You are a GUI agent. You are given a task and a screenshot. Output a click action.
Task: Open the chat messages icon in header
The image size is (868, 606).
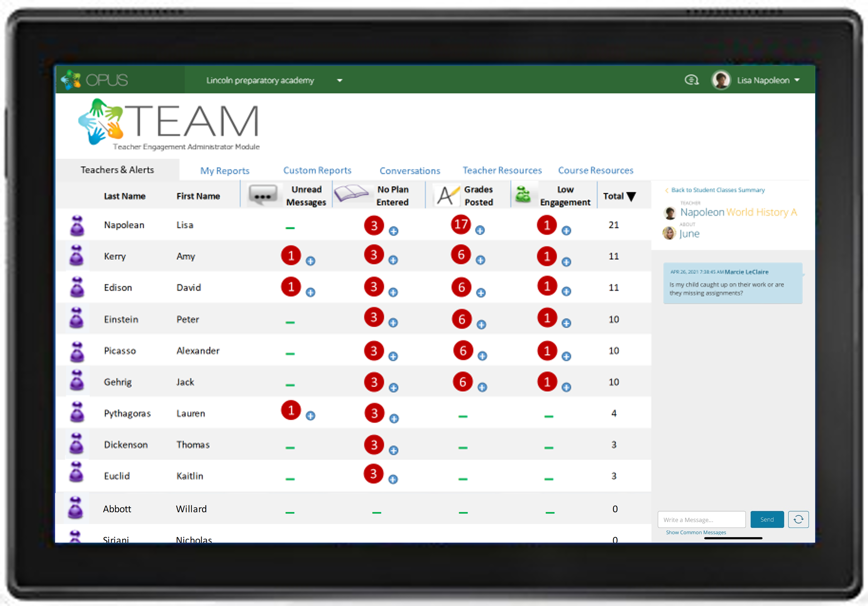click(691, 80)
